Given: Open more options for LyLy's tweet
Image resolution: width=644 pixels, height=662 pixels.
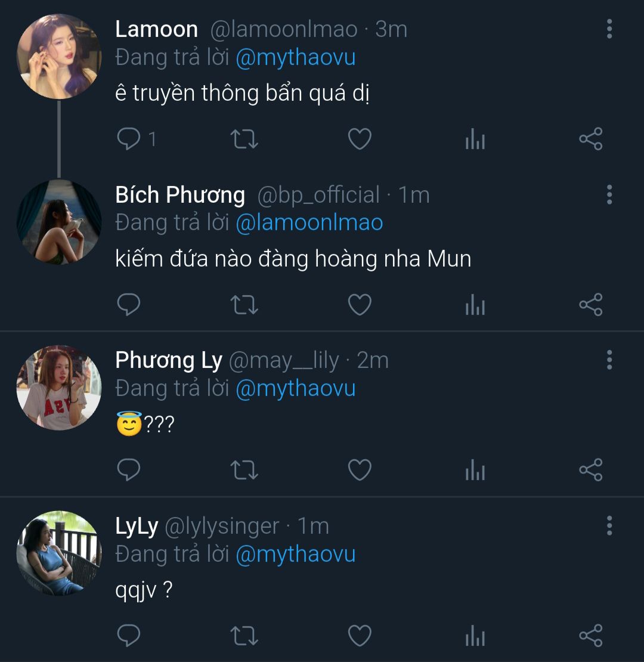Looking at the screenshot, I should point(609,525).
